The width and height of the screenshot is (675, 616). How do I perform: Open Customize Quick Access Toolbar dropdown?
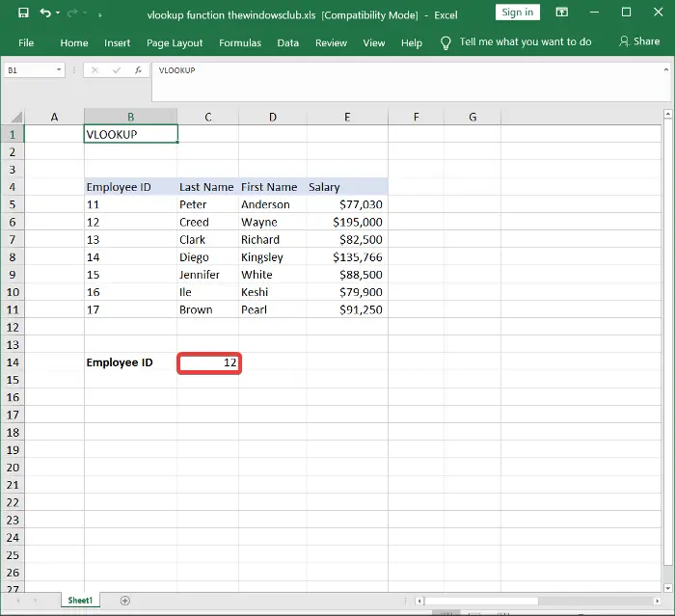click(x=100, y=15)
